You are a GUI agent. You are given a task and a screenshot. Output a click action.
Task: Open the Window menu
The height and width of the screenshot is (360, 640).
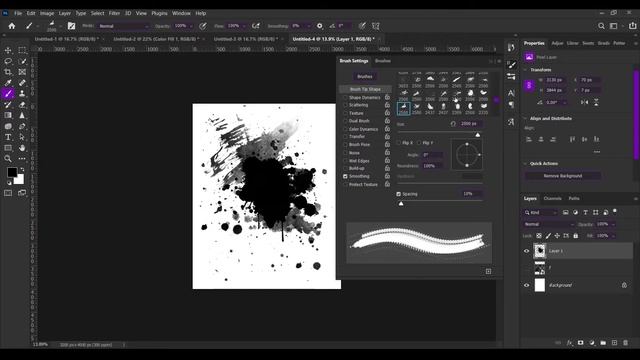181,13
